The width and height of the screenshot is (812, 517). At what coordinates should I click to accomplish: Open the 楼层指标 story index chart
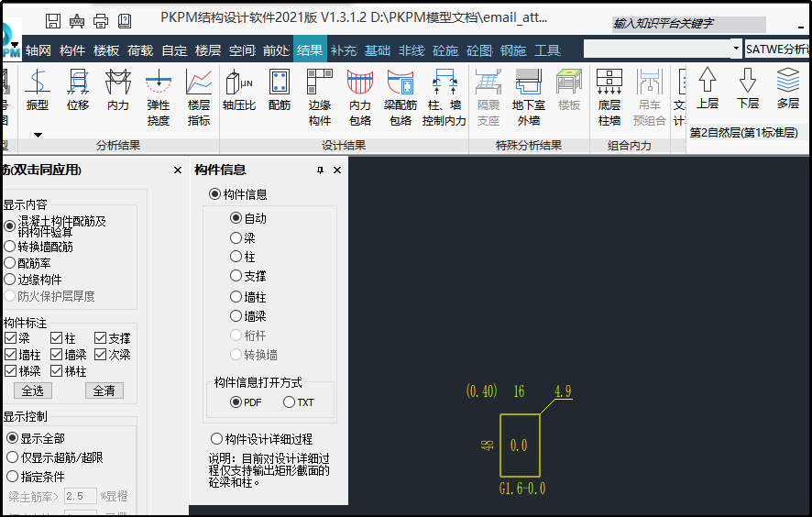pyautogui.click(x=199, y=98)
